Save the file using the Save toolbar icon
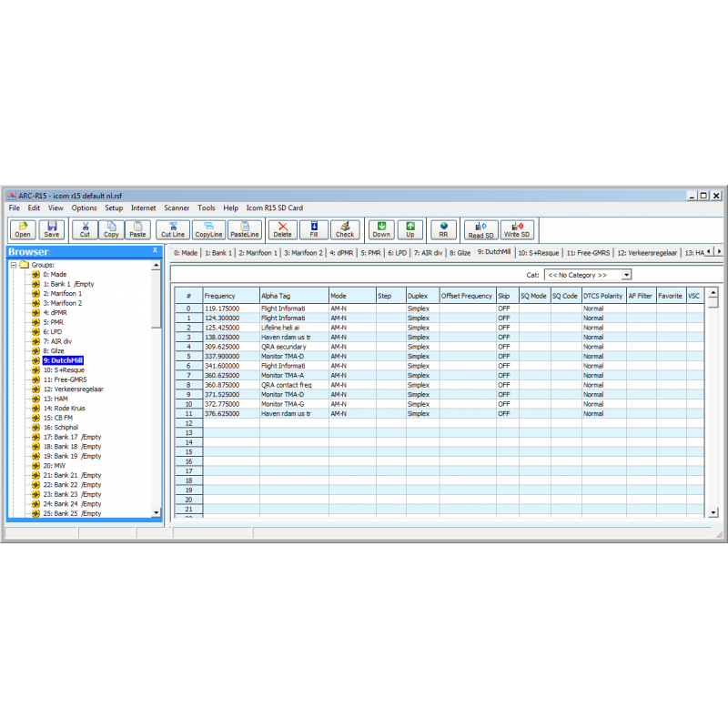The width and height of the screenshot is (728, 728). tap(51, 229)
